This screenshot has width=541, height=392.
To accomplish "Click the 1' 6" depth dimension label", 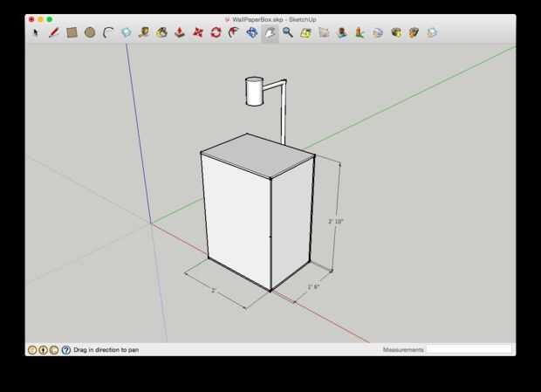I will coord(313,286).
